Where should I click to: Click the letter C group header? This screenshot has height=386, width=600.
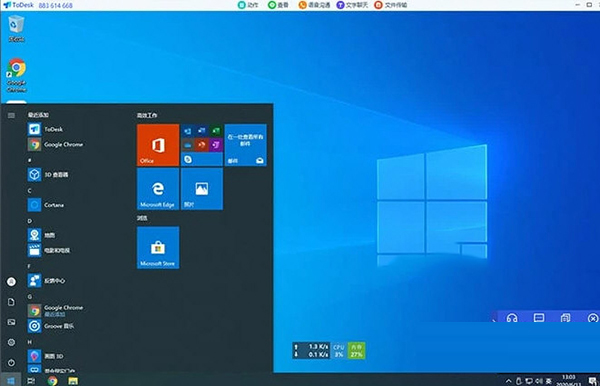coord(29,191)
